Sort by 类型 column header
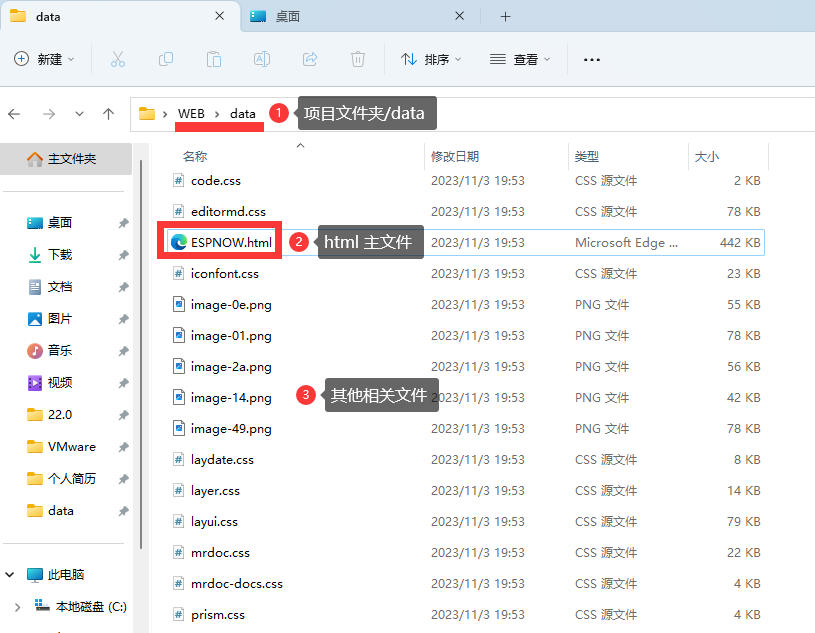 pyautogui.click(x=587, y=156)
